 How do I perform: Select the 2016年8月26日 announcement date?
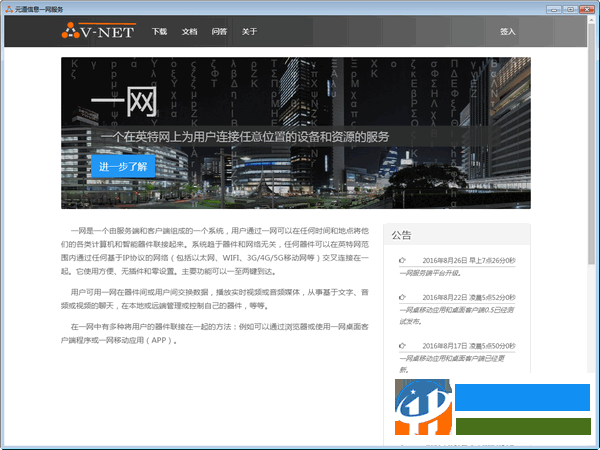tap(469, 261)
